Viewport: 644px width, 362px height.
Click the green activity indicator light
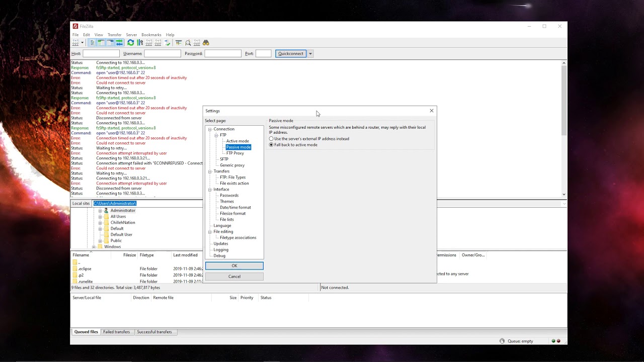[553, 341]
